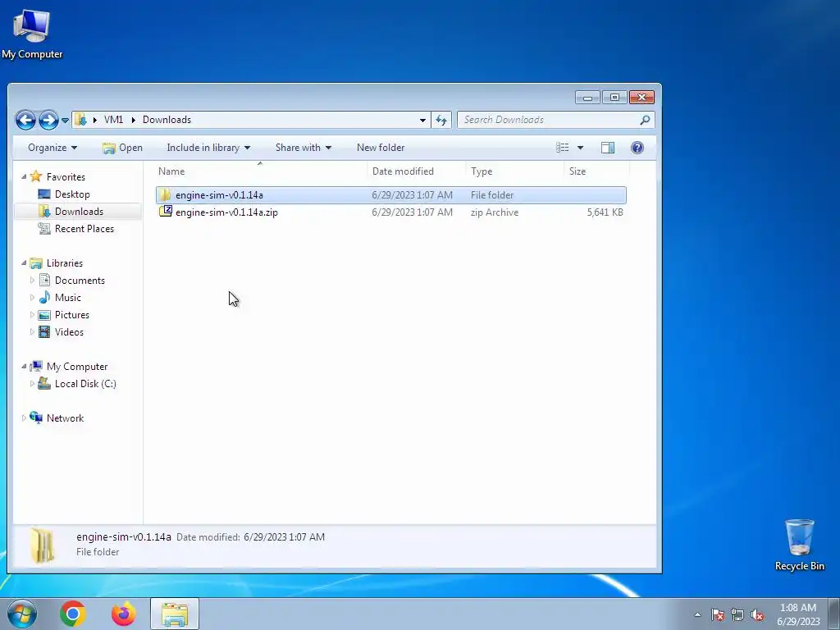Open the address bar history dropdown arrow
The image size is (840, 630).
pos(422,120)
